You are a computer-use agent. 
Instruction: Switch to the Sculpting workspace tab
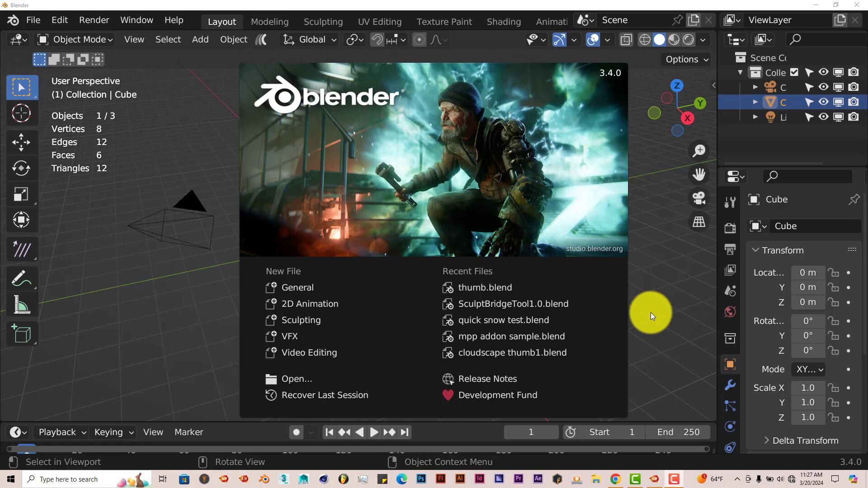[x=323, y=22]
